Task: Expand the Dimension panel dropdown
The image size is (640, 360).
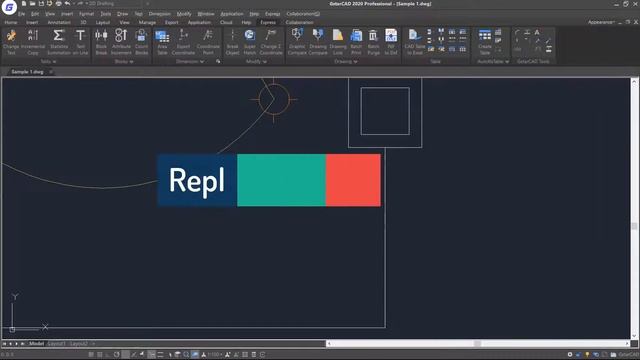Action: (x=190, y=62)
